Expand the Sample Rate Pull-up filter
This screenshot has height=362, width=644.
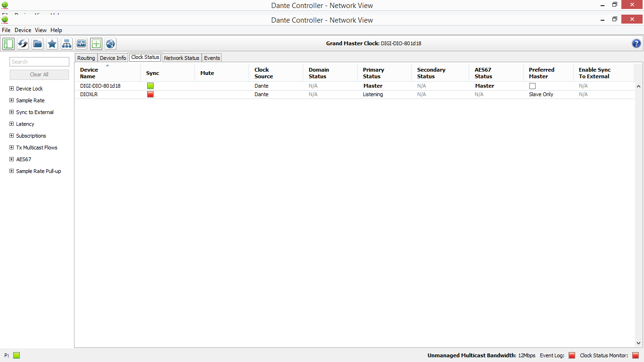click(12, 171)
